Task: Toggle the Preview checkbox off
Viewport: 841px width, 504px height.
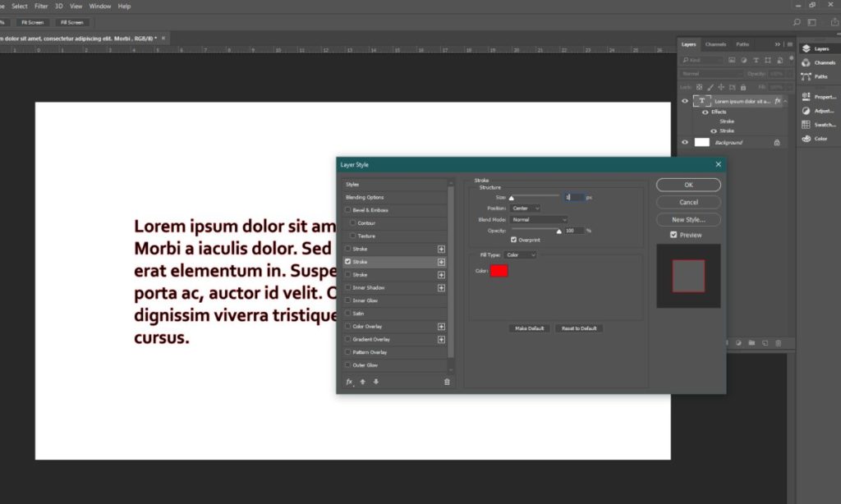Action: click(673, 234)
